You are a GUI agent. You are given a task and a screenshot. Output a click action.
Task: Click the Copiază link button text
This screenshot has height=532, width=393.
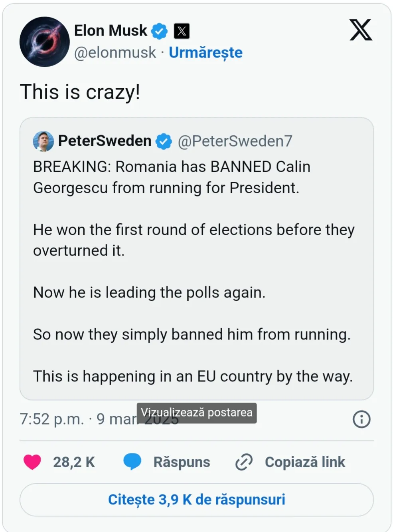click(305, 462)
